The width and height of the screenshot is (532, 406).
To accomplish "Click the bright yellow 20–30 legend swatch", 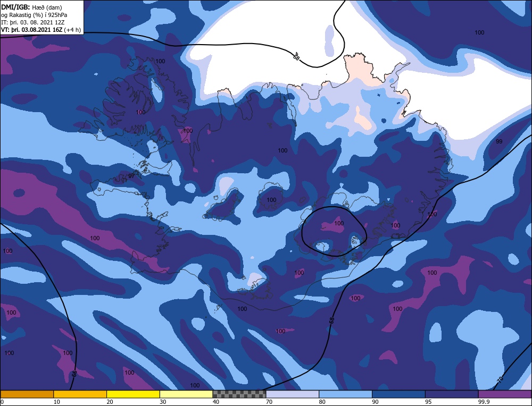I will point(133,394).
